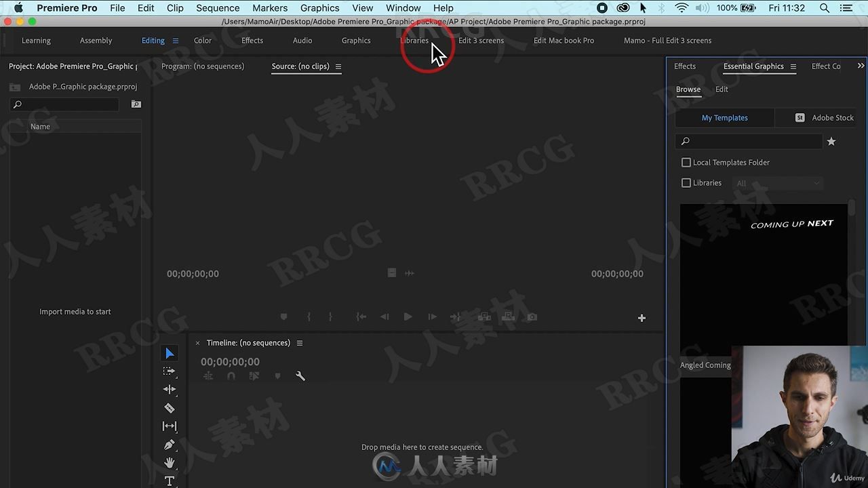Select My Templates button
The image size is (868, 488).
pyautogui.click(x=725, y=118)
